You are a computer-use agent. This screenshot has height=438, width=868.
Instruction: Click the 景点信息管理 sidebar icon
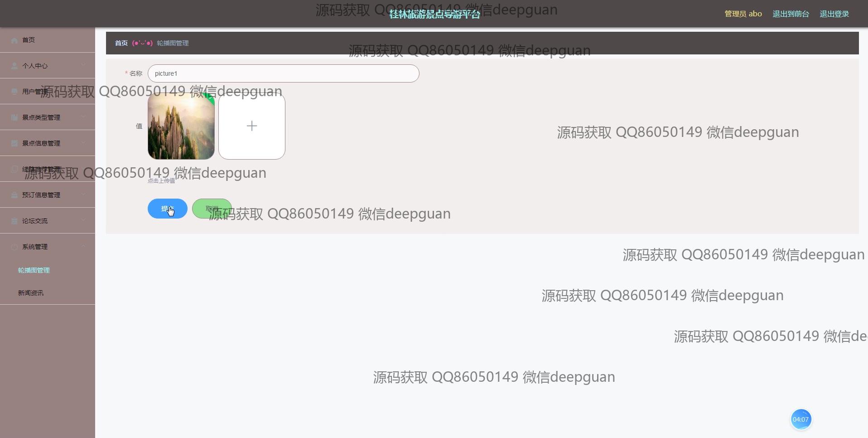click(14, 143)
